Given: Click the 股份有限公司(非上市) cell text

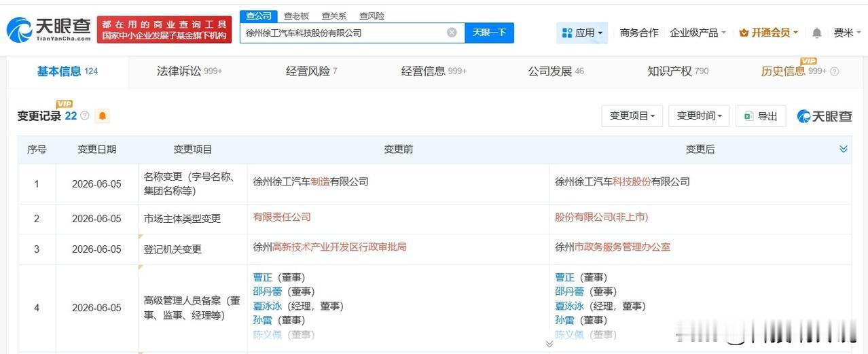Looking at the screenshot, I should click(x=602, y=217).
